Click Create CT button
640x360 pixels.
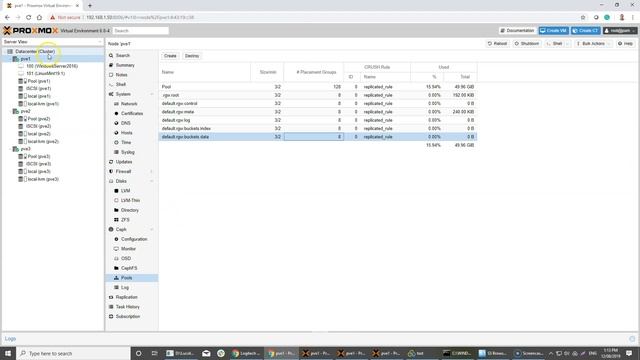click(x=586, y=31)
